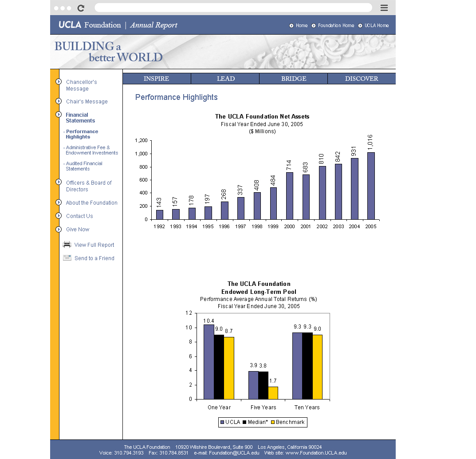Expand the Financial Statements sidebar section
Screen dimensions: 476x459
click(80, 118)
